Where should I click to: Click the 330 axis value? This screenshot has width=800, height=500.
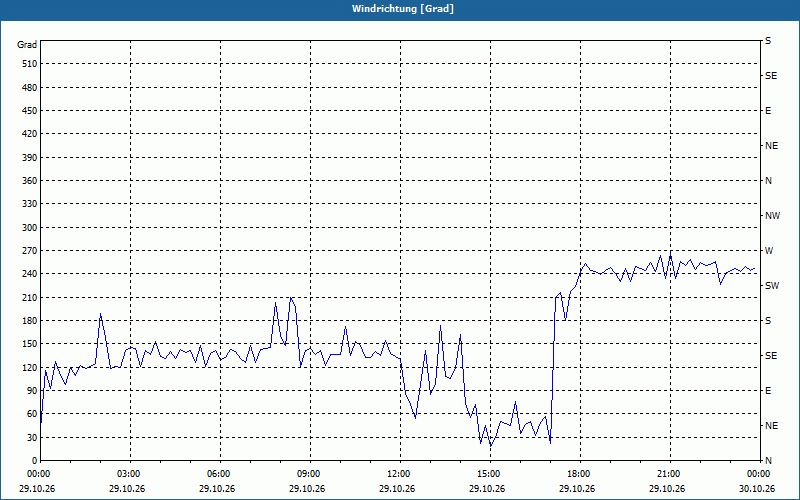29,204
